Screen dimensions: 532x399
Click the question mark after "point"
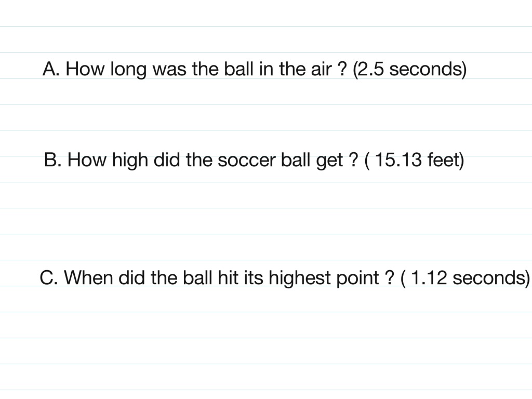[x=390, y=278]
